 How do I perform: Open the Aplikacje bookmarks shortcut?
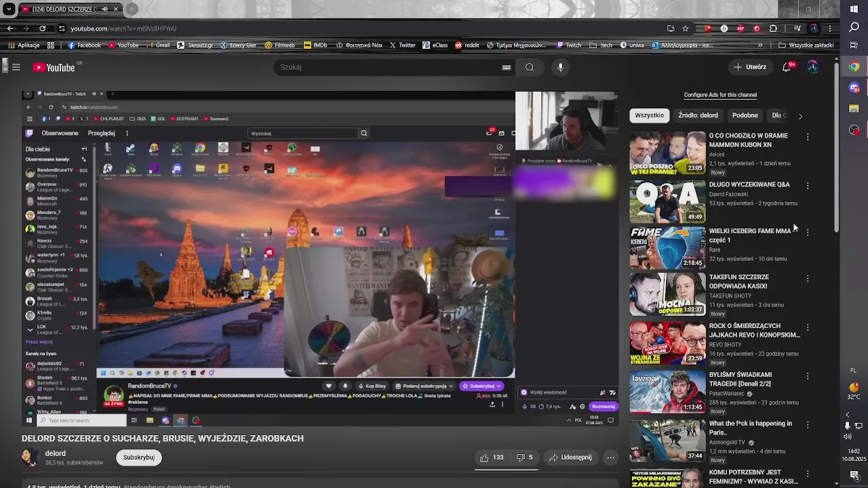tap(24, 45)
